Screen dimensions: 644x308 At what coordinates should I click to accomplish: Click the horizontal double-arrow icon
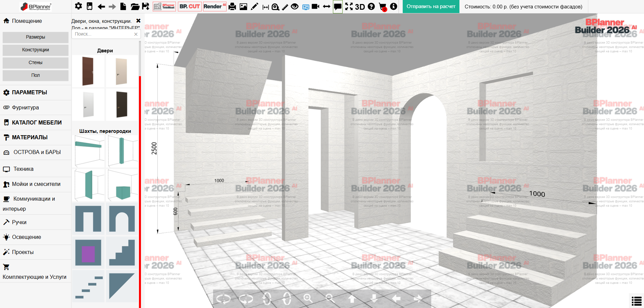pos(327,6)
